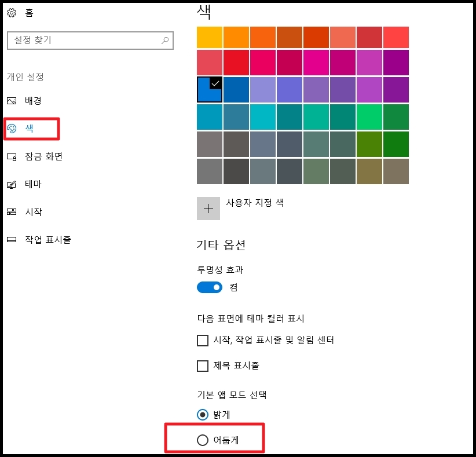The width and height of the screenshot is (476, 457).
Task: Pick the selected blue swatch with checkmark
Action: (x=210, y=90)
